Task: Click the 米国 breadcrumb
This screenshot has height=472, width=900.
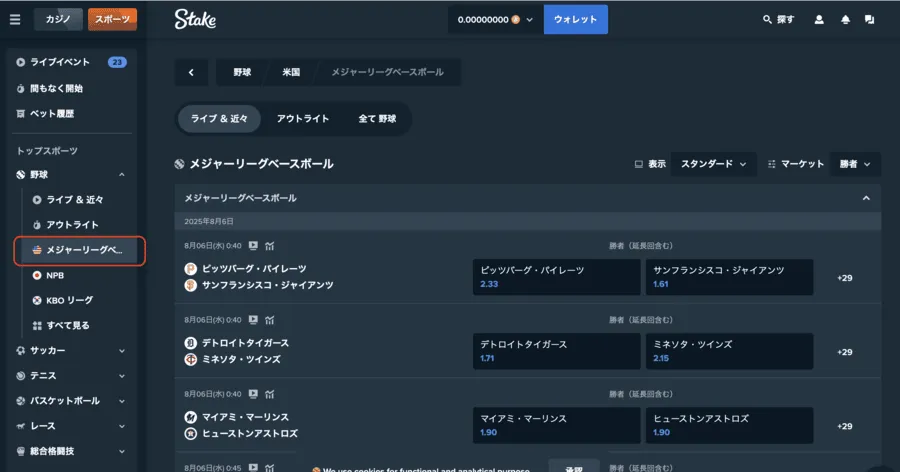Action: (290, 72)
